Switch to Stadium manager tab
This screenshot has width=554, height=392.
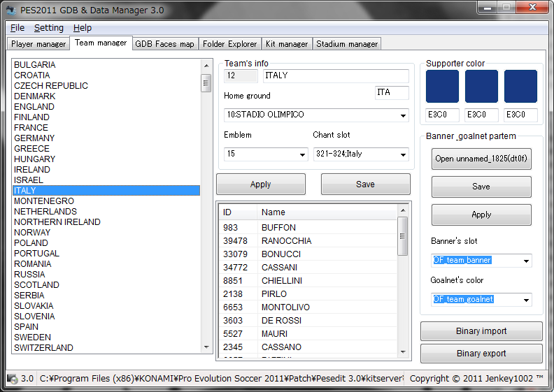pyautogui.click(x=347, y=44)
